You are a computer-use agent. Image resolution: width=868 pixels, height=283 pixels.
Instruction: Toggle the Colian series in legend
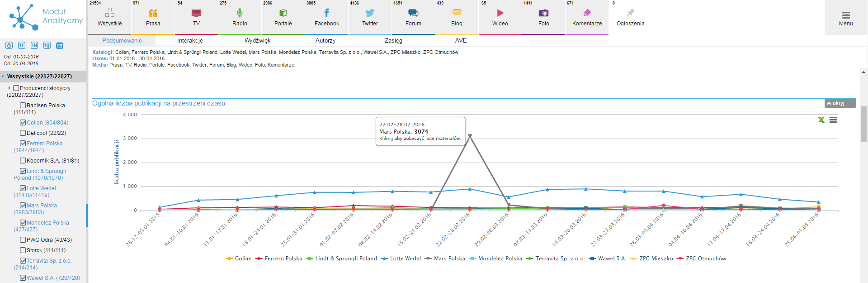click(x=239, y=259)
